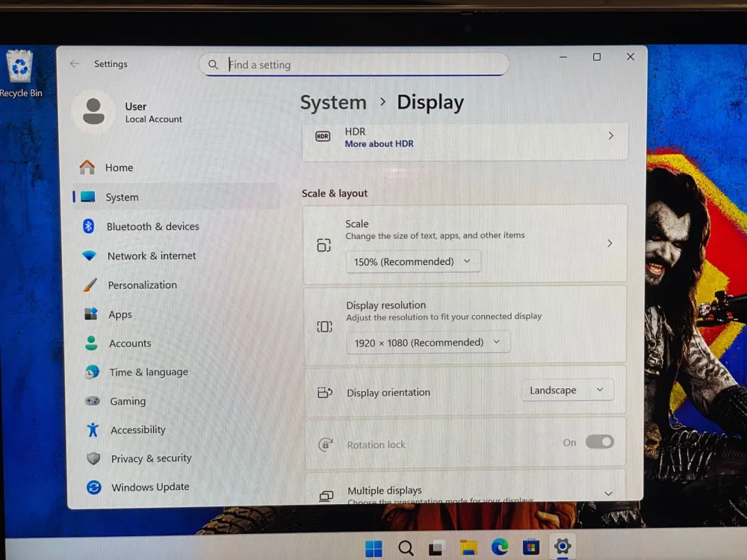Click the search magnifier icon in Settings
The width and height of the screenshot is (747, 560).
point(213,64)
